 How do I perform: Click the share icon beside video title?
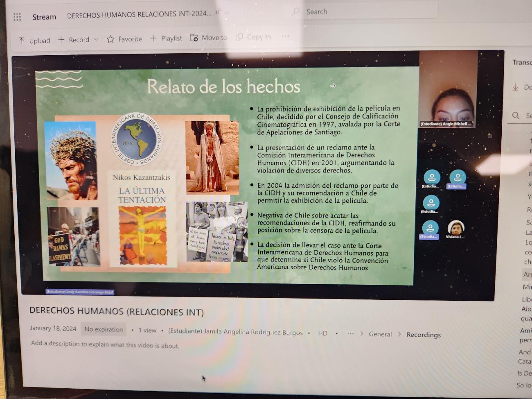point(218,13)
